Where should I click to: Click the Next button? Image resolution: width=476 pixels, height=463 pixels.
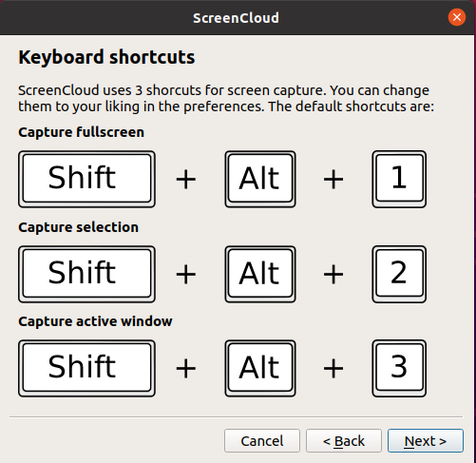click(x=426, y=440)
